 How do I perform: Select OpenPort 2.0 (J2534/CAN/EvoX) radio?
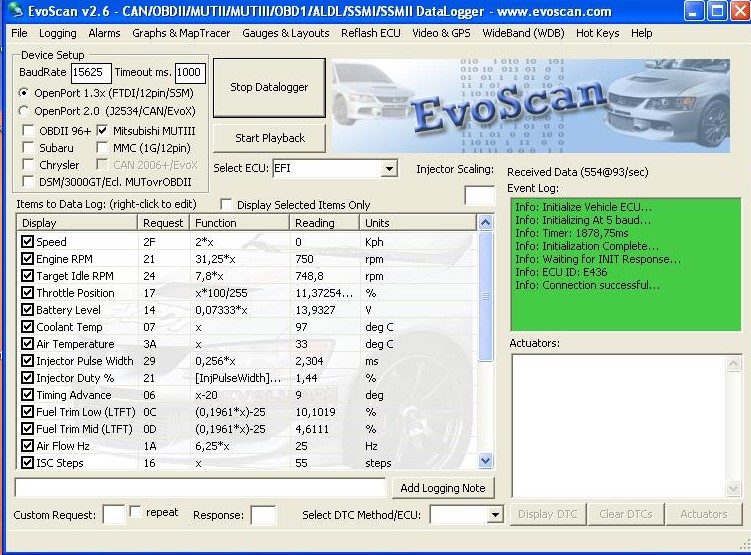pos(23,111)
